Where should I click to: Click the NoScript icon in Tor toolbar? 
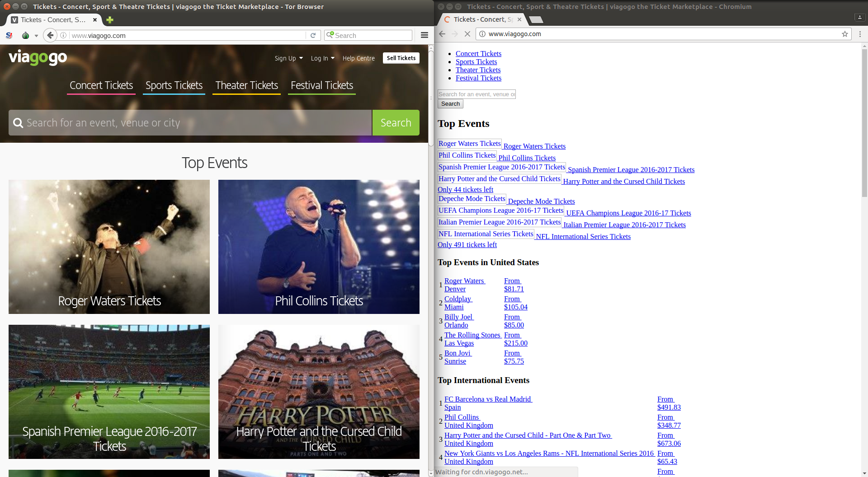tap(9, 35)
